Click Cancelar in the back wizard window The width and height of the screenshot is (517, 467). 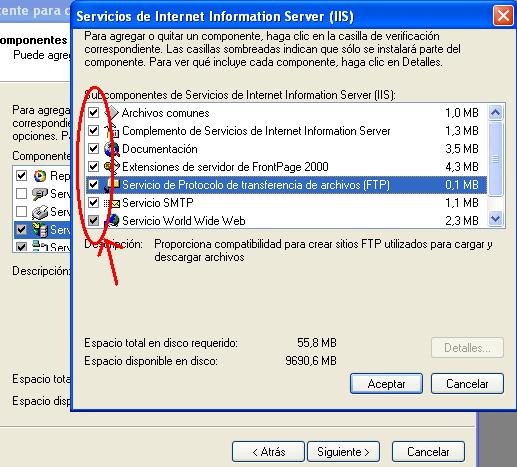point(428,452)
